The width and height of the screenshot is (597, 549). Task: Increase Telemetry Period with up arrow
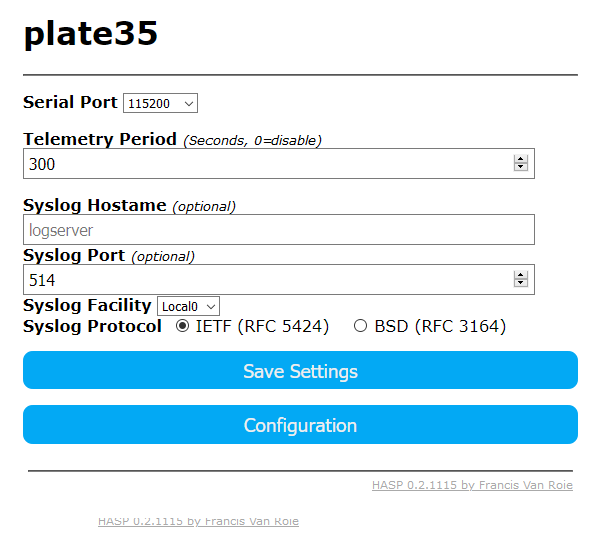520,159
